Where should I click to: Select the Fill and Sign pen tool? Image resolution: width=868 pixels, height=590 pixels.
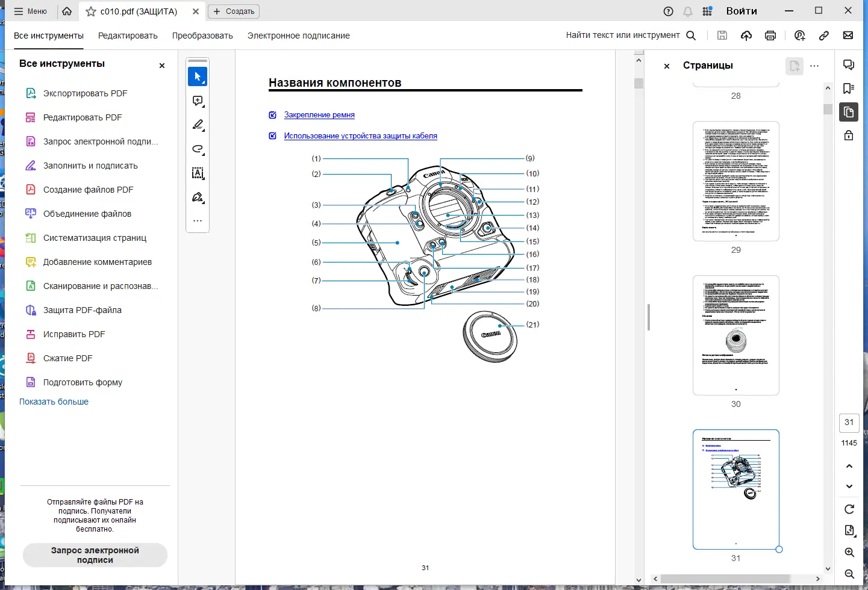pyautogui.click(x=198, y=197)
